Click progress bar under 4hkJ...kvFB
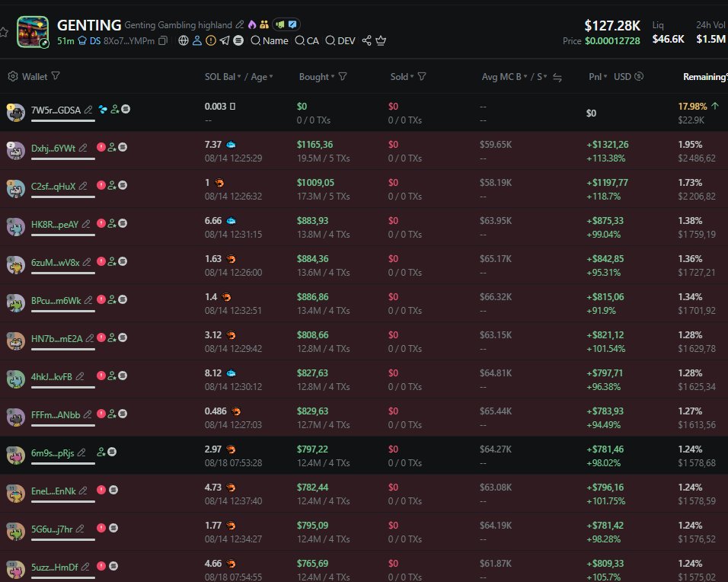The height and width of the screenshot is (582, 728). pyautogui.click(x=63, y=387)
